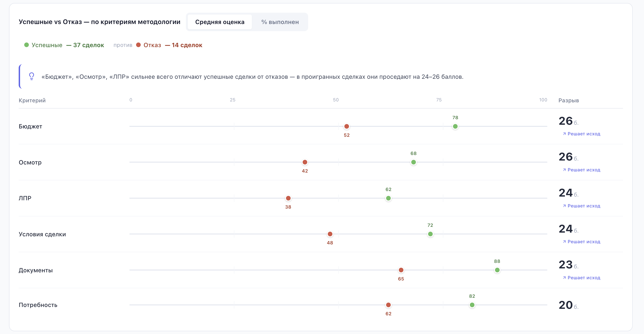Click the «— 14 сделок» legend text

(x=184, y=45)
